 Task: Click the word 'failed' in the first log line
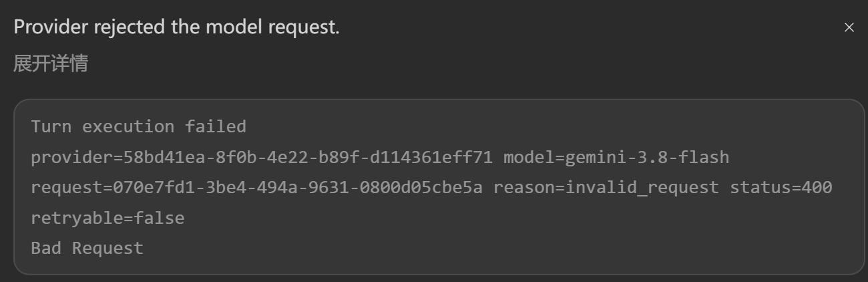click(216, 126)
